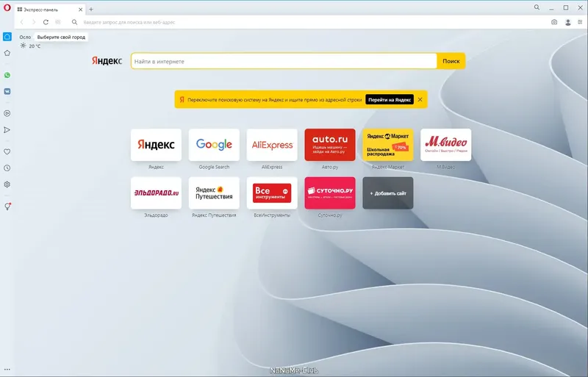Open History clock icon in sidebar

click(7, 168)
